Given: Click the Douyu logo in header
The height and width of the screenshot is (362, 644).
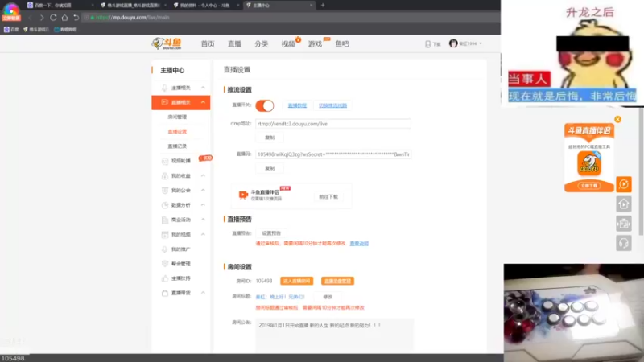Looking at the screenshot, I should 167,43.
